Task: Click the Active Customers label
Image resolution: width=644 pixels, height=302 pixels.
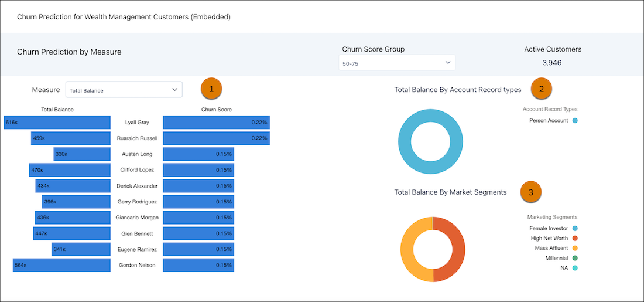Action: (553, 49)
